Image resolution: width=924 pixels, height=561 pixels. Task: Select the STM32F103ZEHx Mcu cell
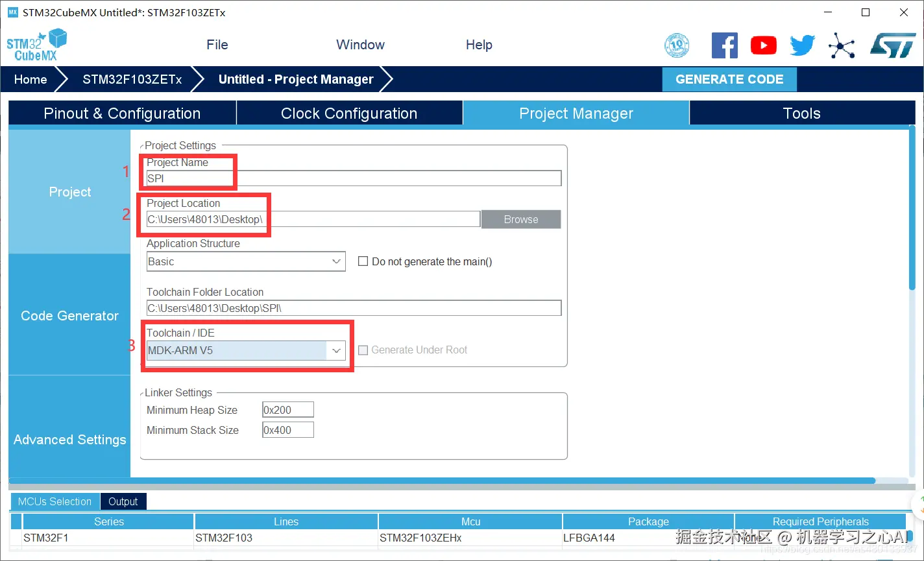pyautogui.click(x=470, y=538)
